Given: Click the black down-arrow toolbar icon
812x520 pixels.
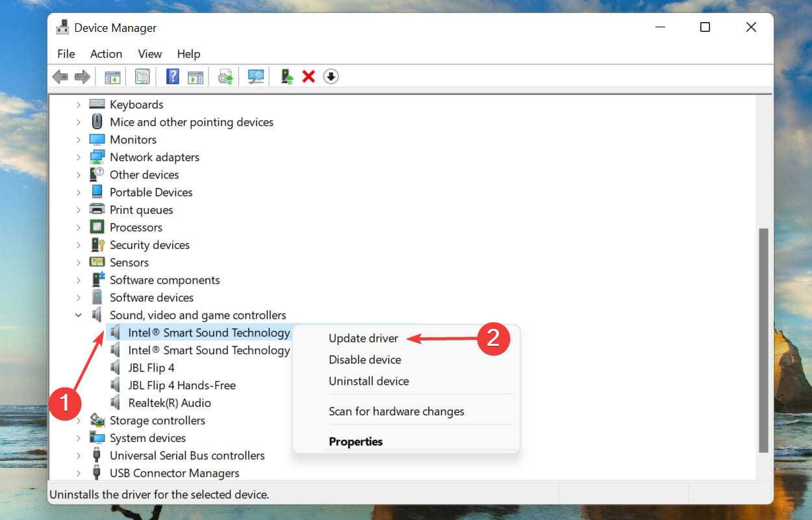Looking at the screenshot, I should coord(331,77).
